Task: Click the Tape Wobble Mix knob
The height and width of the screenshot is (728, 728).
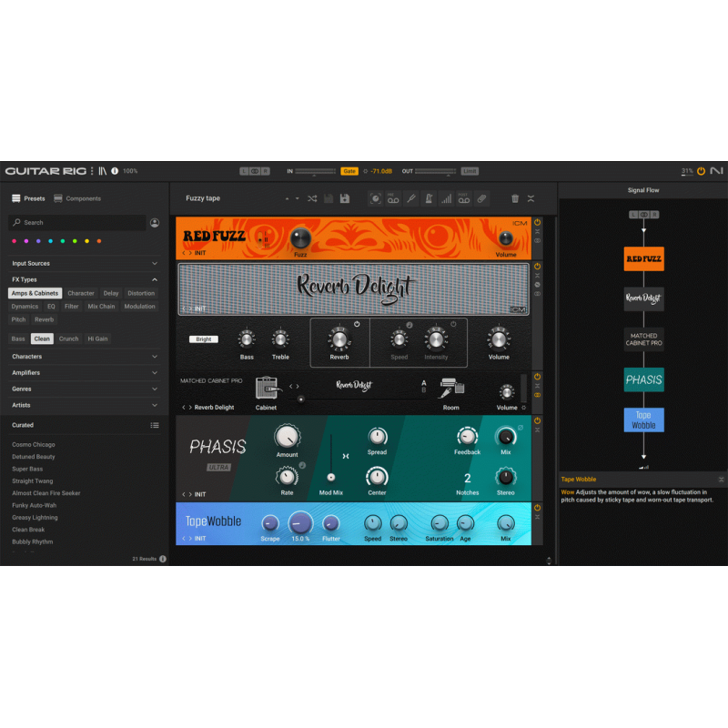Action: coord(506,524)
